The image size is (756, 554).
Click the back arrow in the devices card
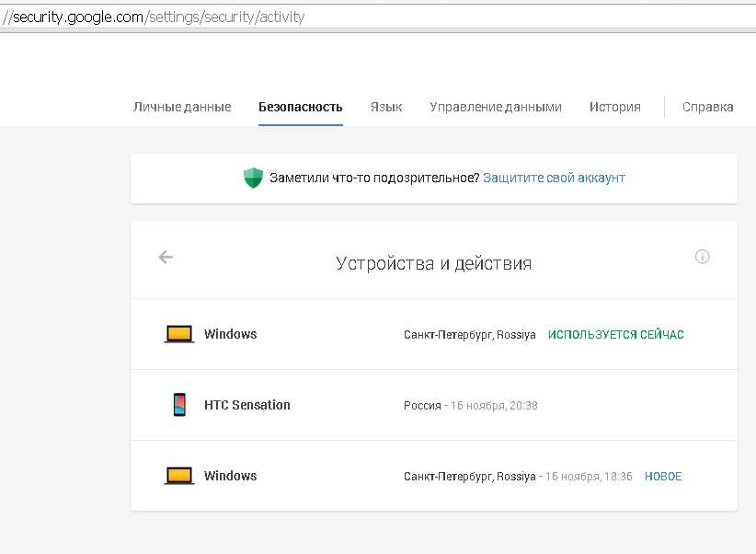coord(166,258)
